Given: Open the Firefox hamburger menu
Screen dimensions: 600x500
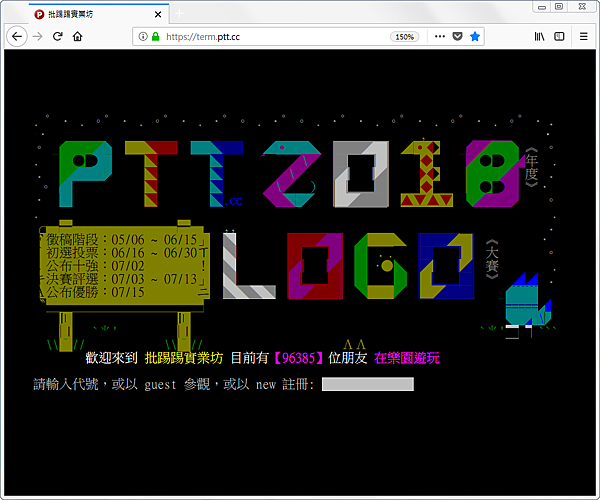Looking at the screenshot, I should [x=584, y=36].
